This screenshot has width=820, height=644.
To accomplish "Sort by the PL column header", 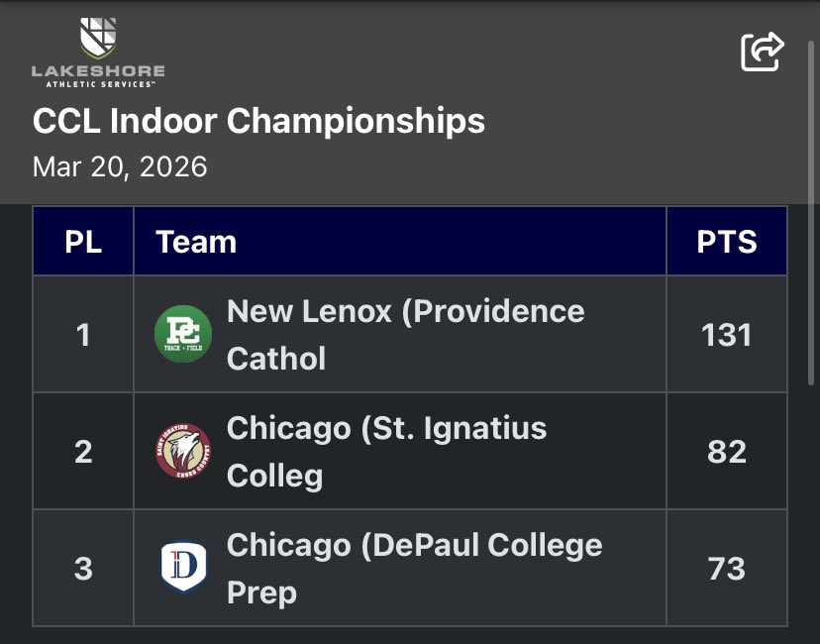I will point(83,241).
